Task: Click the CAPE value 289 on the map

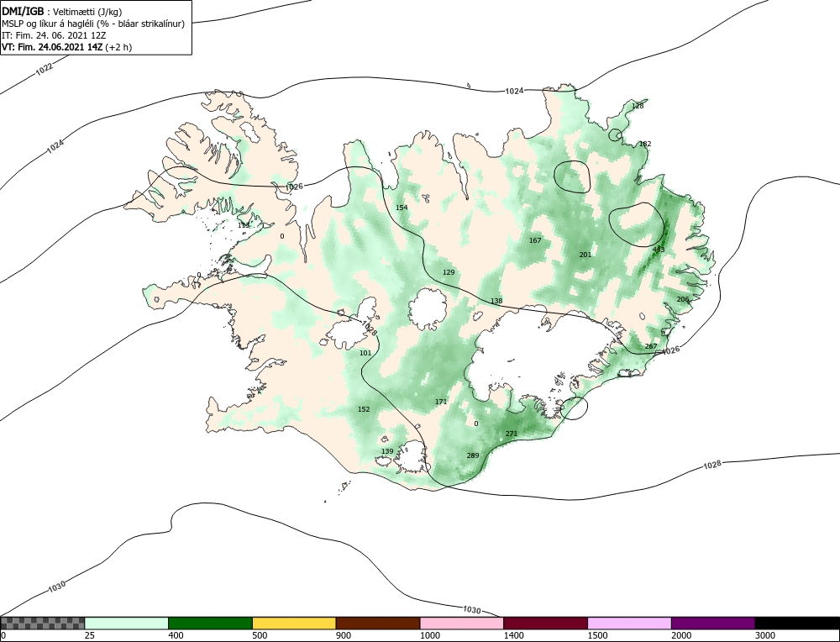Action: pyautogui.click(x=472, y=455)
